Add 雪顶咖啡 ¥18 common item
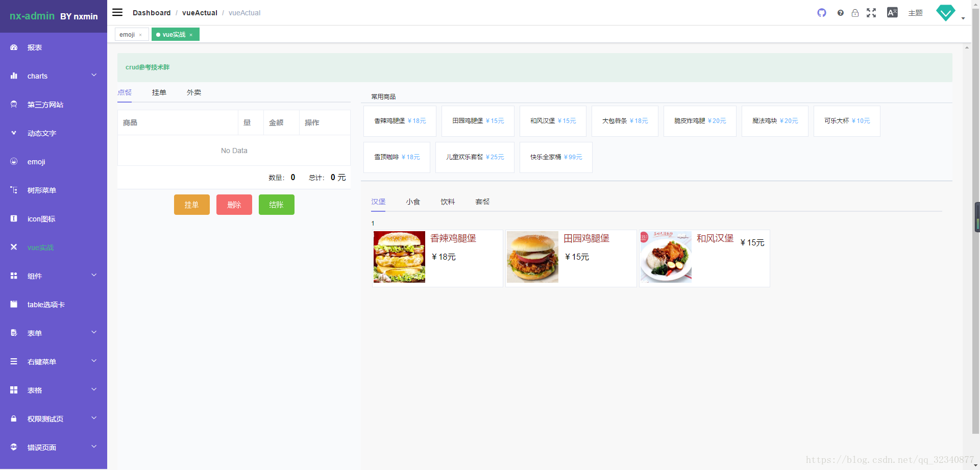This screenshot has height=470, width=980. (397, 157)
